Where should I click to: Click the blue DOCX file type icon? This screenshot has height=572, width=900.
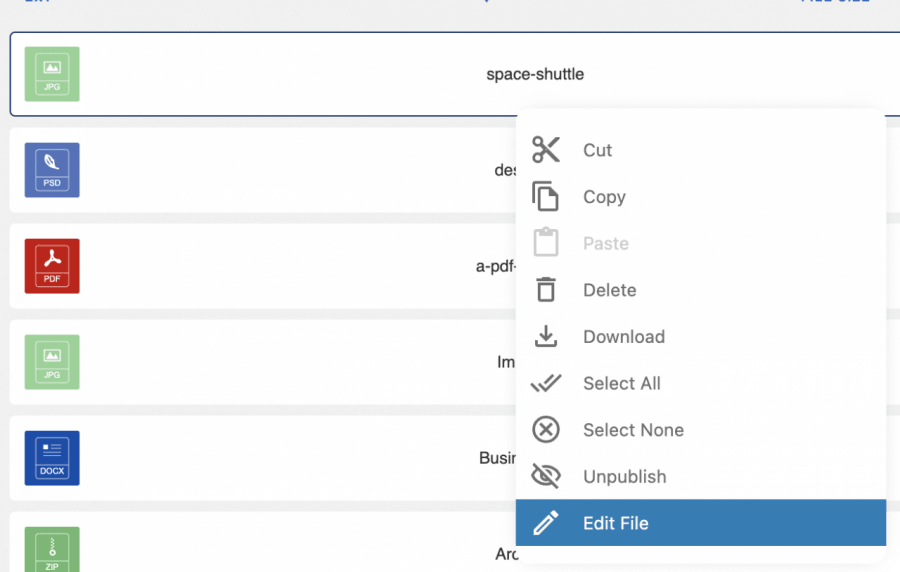point(52,458)
